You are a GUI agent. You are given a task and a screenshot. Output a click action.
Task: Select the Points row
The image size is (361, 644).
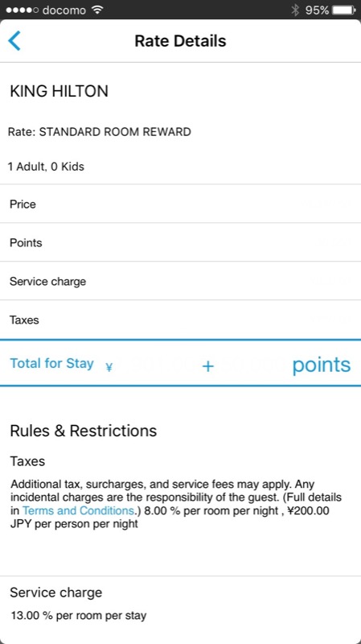click(x=180, y=242)
